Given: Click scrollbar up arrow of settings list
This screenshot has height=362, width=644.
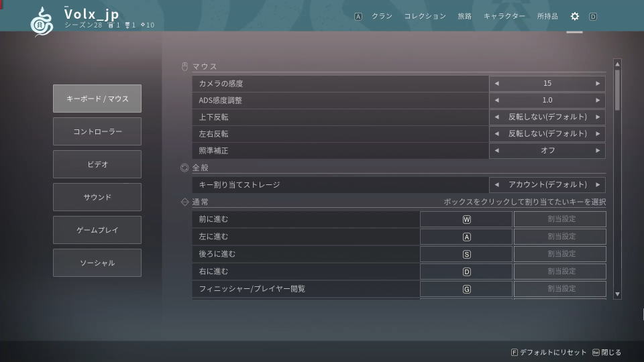Looking at the screenshot, I should click(x=617, y=64).
